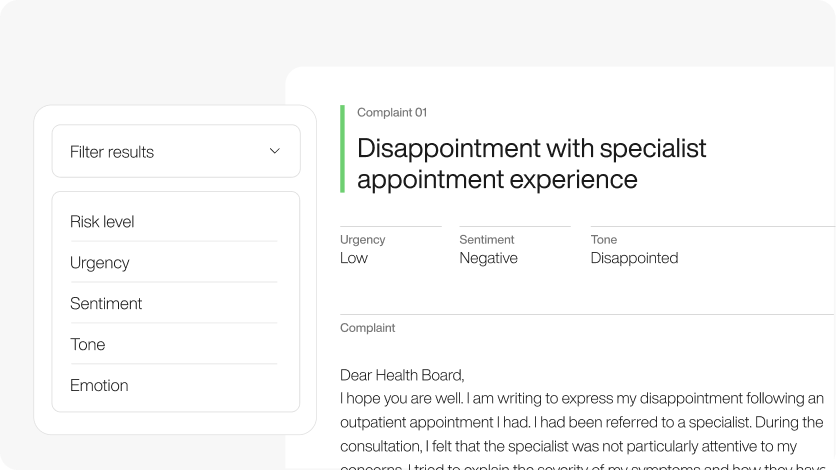Click the Urgency heading above Low

(x=362, y=240)
